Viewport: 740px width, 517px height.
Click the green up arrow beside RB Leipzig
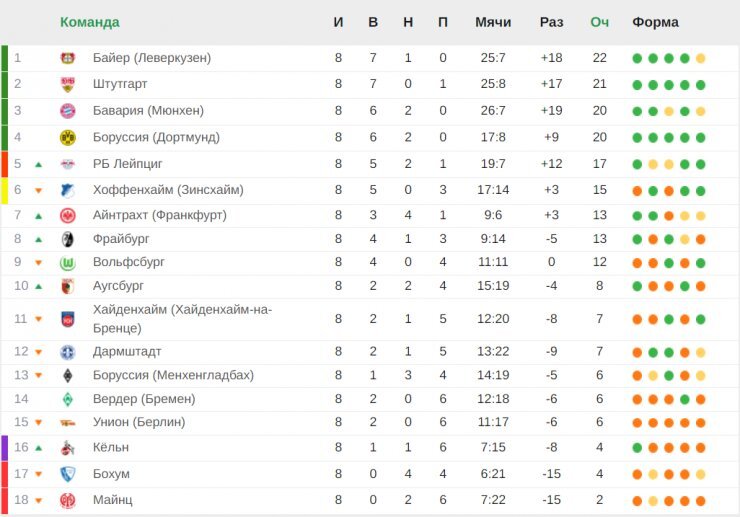point(39,164)
